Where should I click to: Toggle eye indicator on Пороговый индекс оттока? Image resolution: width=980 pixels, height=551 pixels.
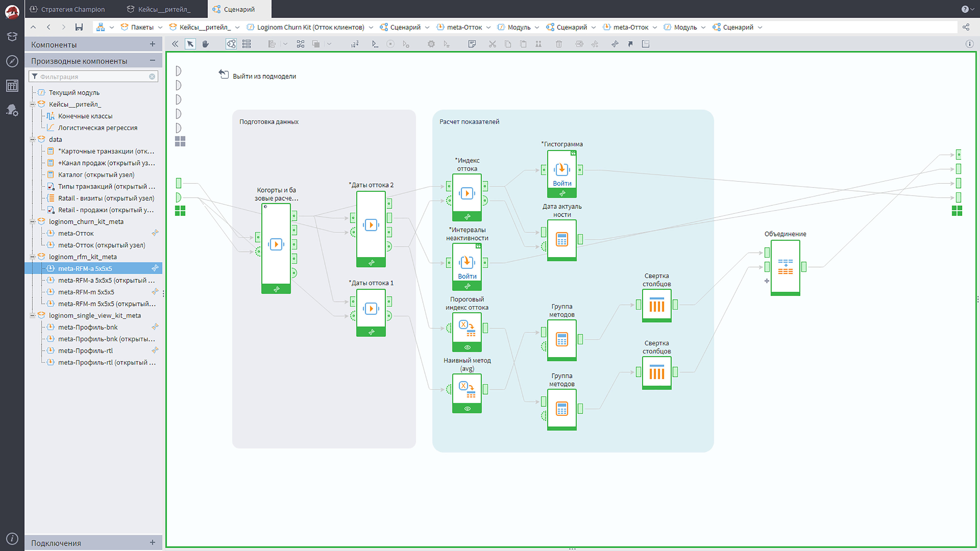pos(467,347)
